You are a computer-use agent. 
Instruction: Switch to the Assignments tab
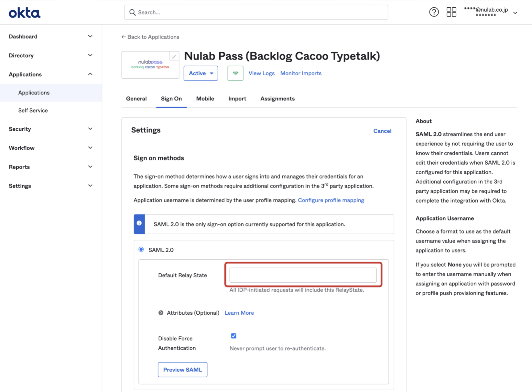click(x=277, y=99)
